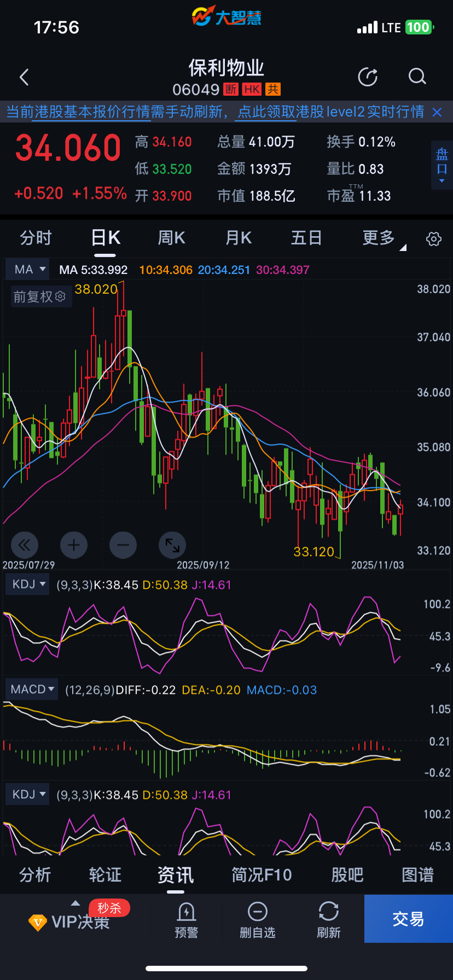This screenshot has width=453, height=980.
Task: Tap MA 5:33.992 value
Action: coord(93,270)
